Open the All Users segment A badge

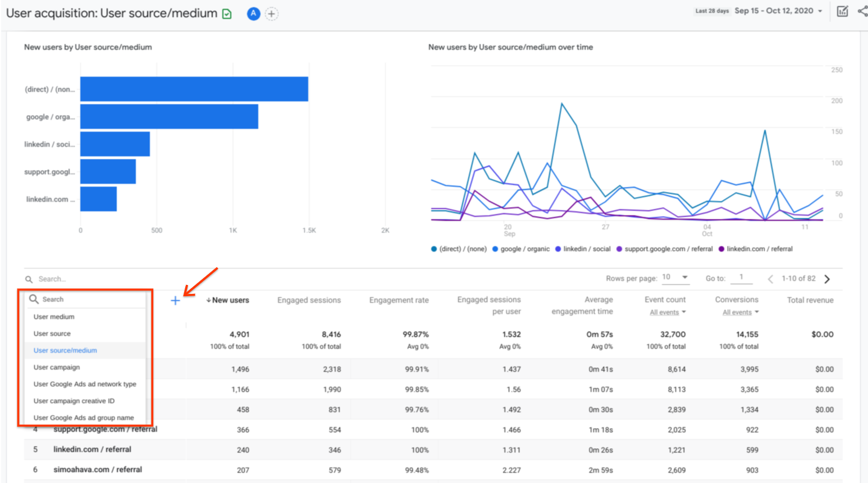pyautogui.click(x=253, y=13)
